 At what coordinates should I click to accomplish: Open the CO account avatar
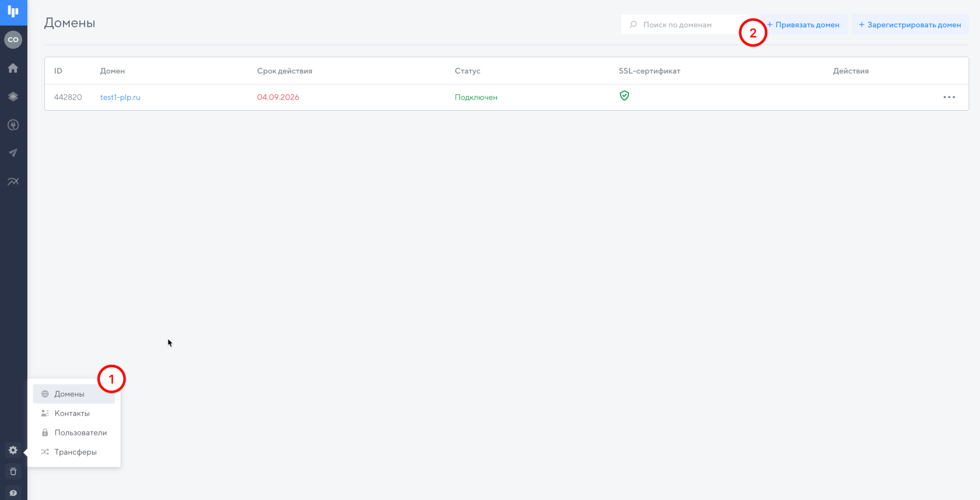(13, 40)
